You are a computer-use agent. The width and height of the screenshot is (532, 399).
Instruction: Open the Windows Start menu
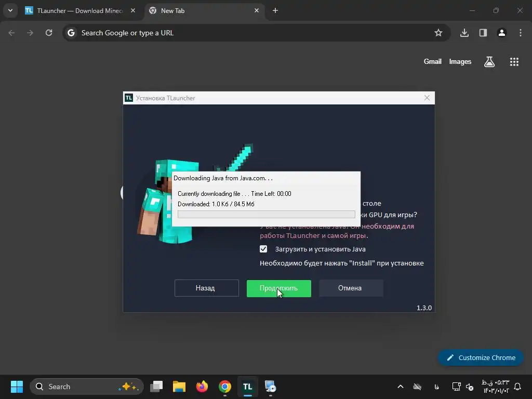coord(17,387)
